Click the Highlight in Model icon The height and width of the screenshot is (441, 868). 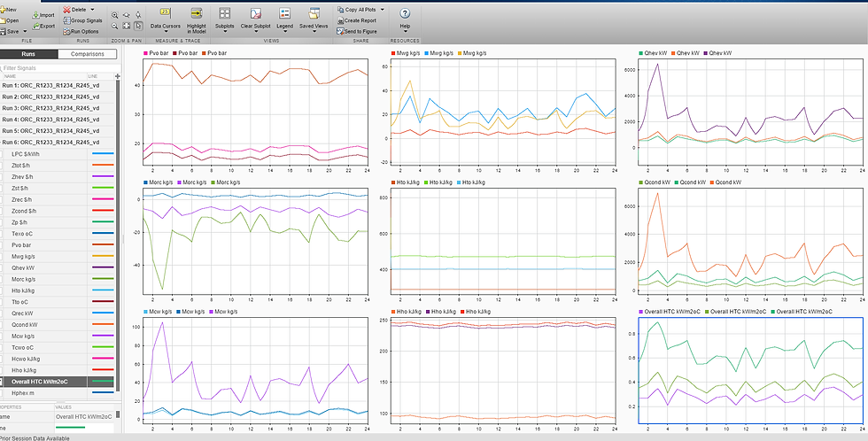coord(196,14)
